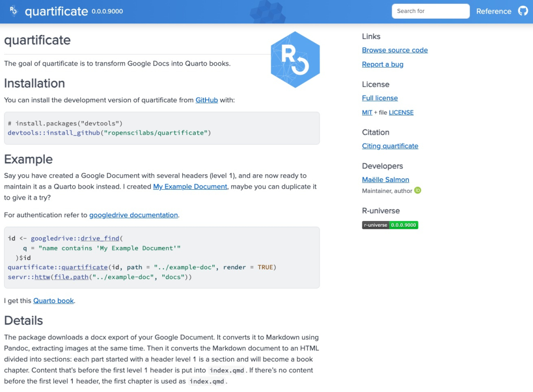Open My Example Document link
This screenshot has width=533, height=392.
[190, 187]
